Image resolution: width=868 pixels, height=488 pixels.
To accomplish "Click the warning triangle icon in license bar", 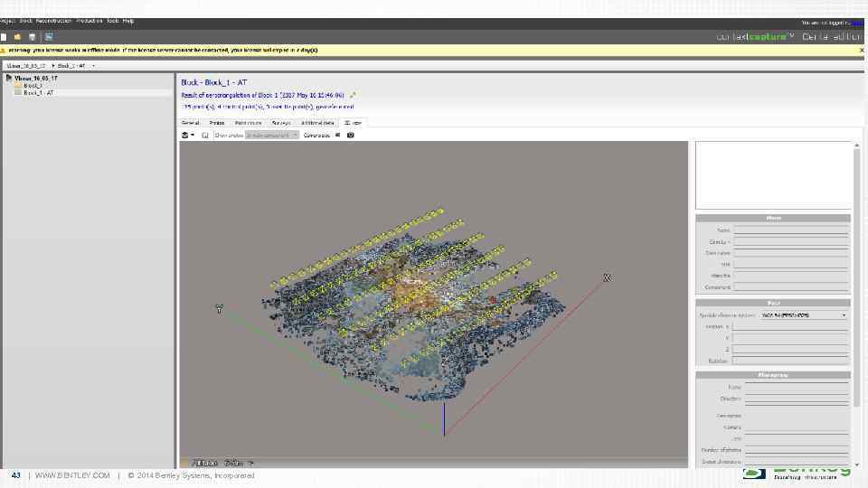I will [x=4, y=51].
